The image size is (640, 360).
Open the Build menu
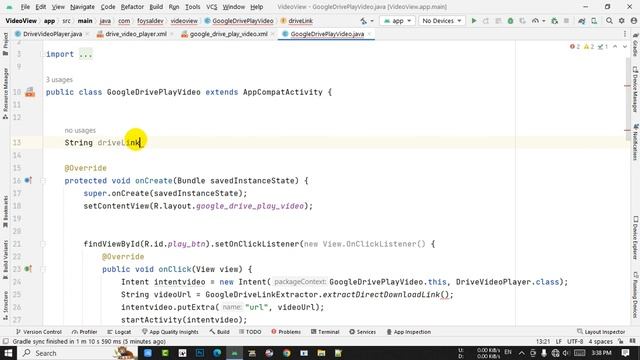[156, 7]
